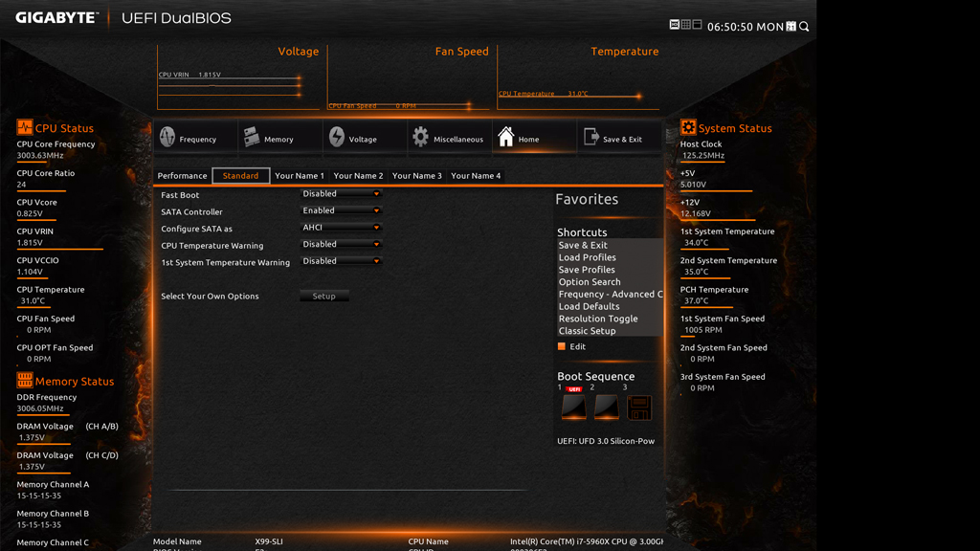Switch to the Performance tab
The width and height of the screenshot is (980, 551).
tap(182, 176)
